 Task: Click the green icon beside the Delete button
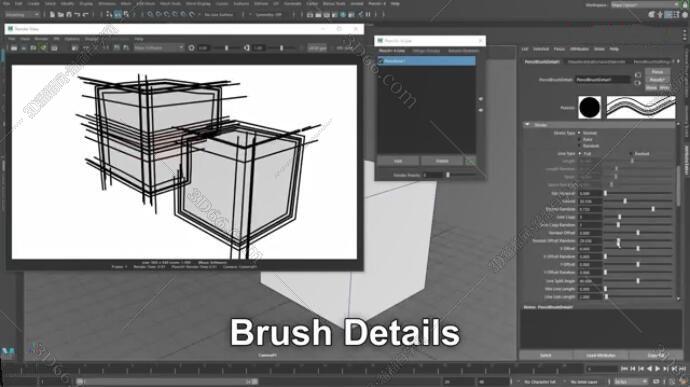point(470,161)
